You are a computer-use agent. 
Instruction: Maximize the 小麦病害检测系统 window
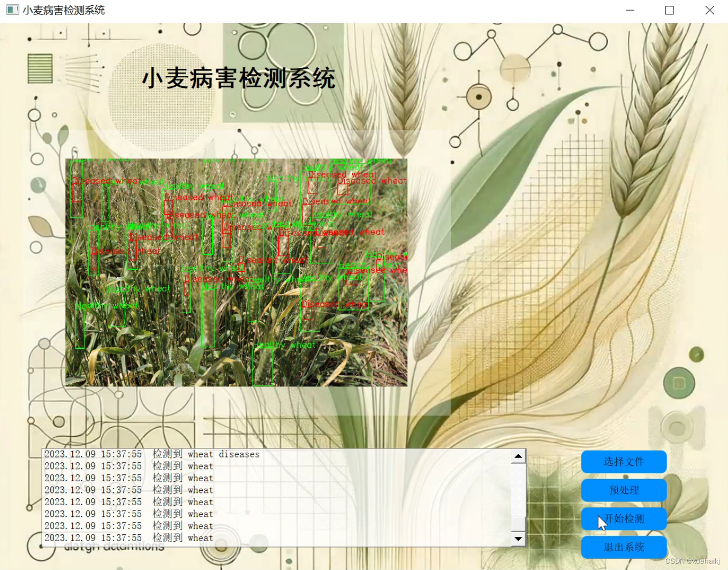(x=669, y=10)
